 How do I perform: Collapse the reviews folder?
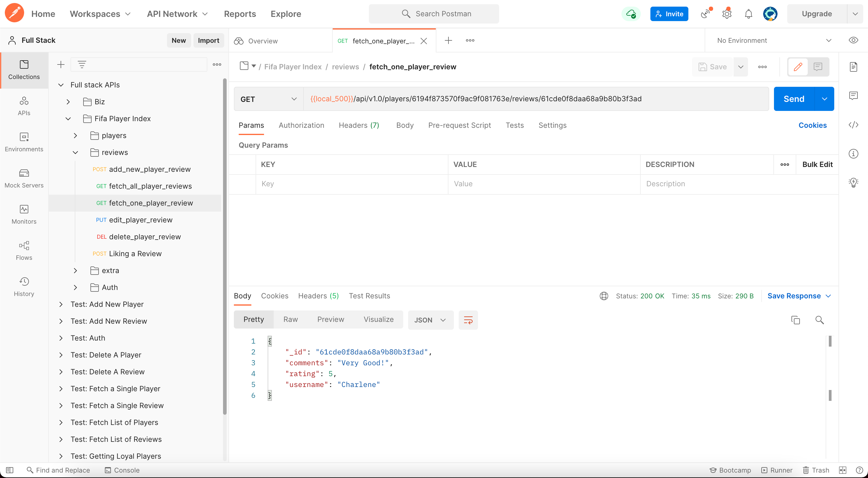75,152
